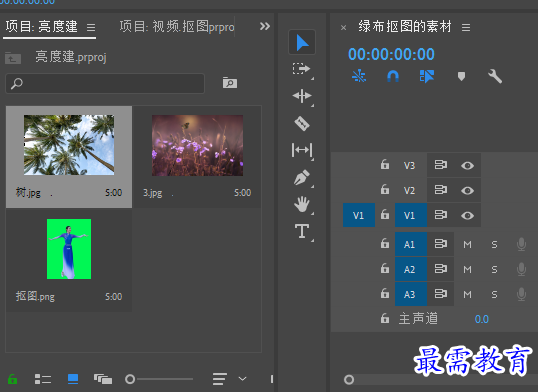The image size is (538, 392).
Task: Switch project panel to freeform view
Action: point(103,379)
